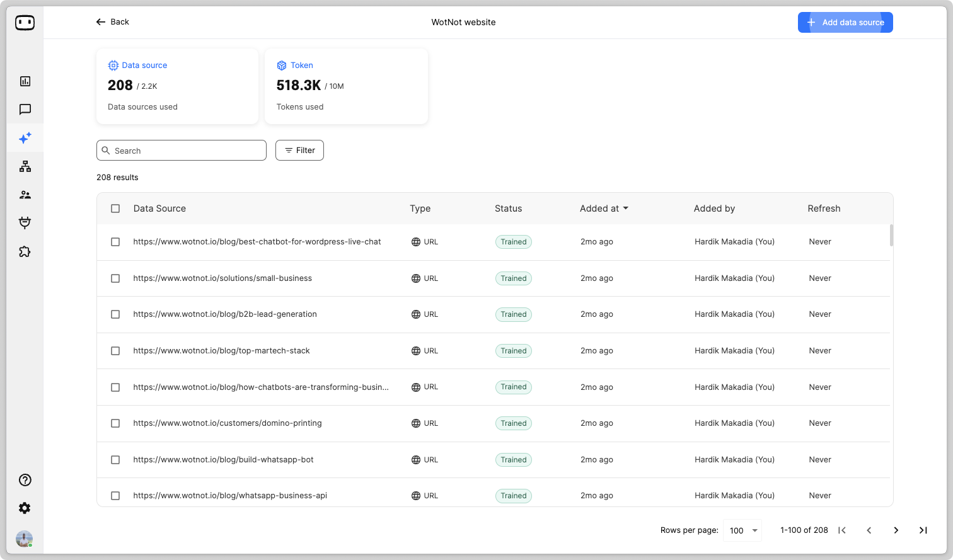Image resolution: width=953 pixels, height=560 pixels.
Task: Open the help question mark icon
Action: (x=25, y=480)
